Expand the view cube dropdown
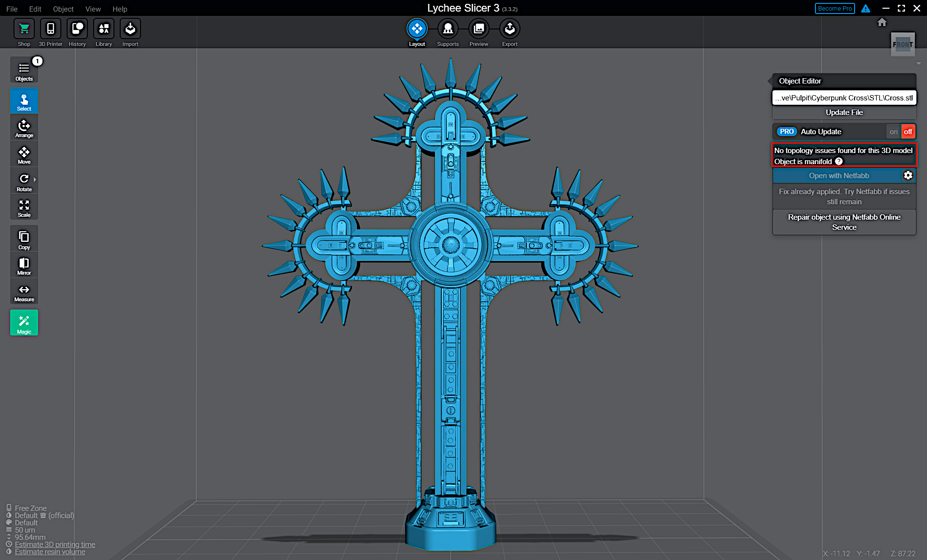 point(918,63)
